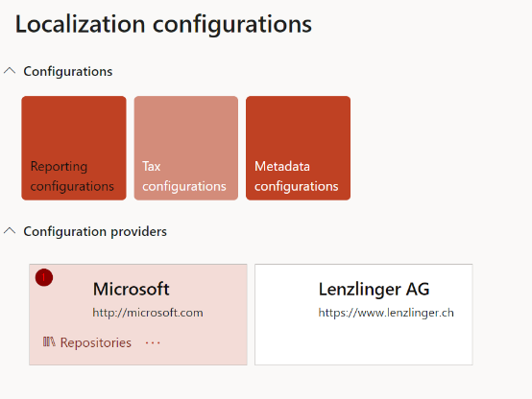Screen dimensions: 532x399
Task: Open the Reporting configurations tile
Action: 74,148
